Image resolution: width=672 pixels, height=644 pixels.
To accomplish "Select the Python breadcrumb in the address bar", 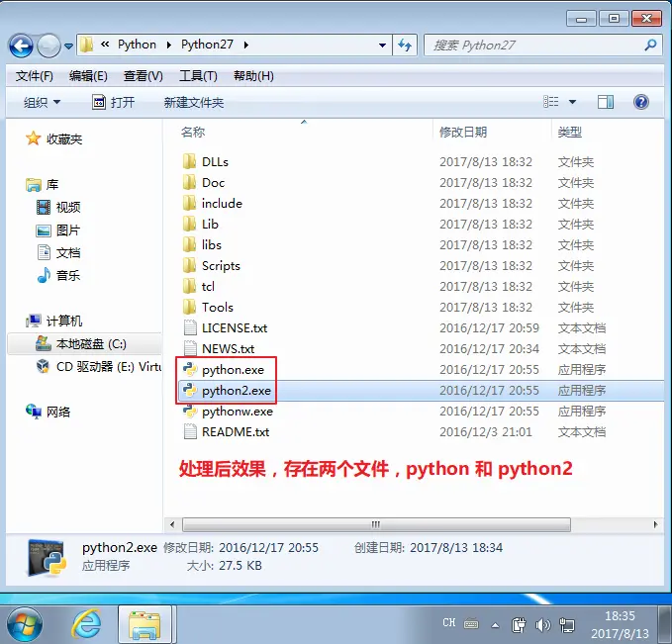I will (137, 45).
